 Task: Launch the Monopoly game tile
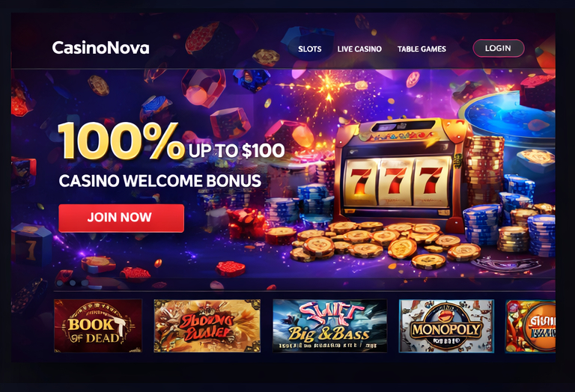tap(446, 325)
